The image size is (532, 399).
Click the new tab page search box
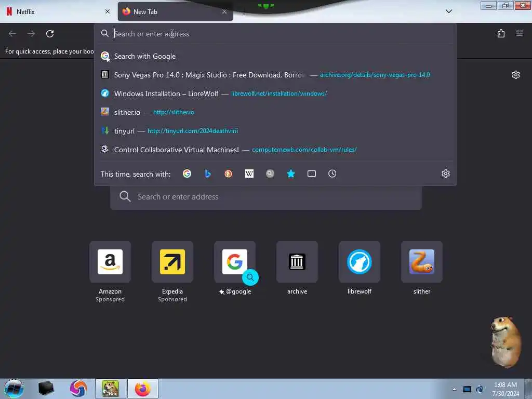266,197
